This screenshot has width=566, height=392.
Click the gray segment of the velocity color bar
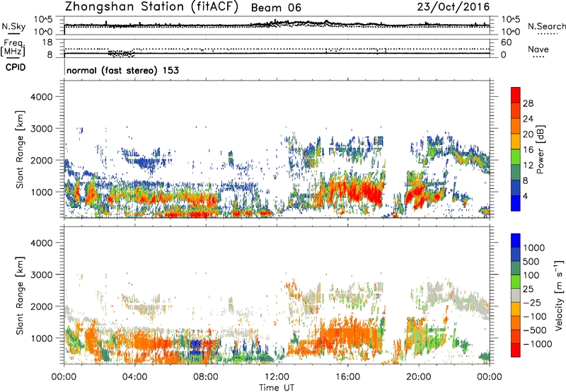[x=516, y=296]
